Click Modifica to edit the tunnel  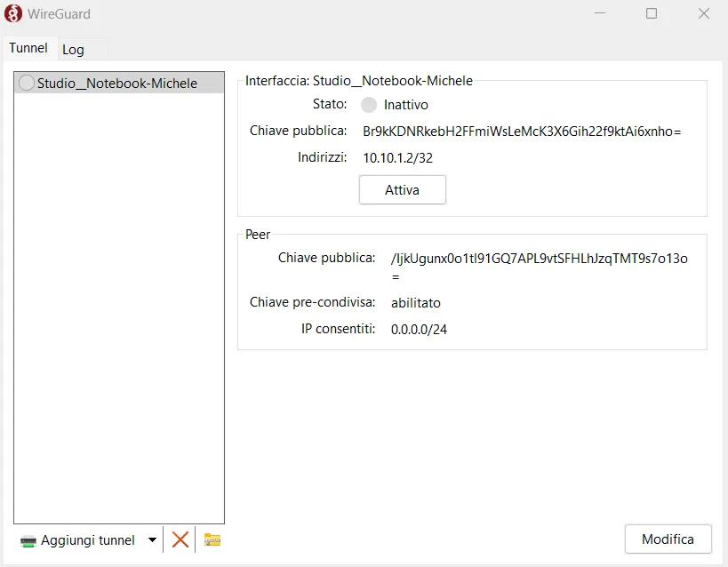click(667, 539)
